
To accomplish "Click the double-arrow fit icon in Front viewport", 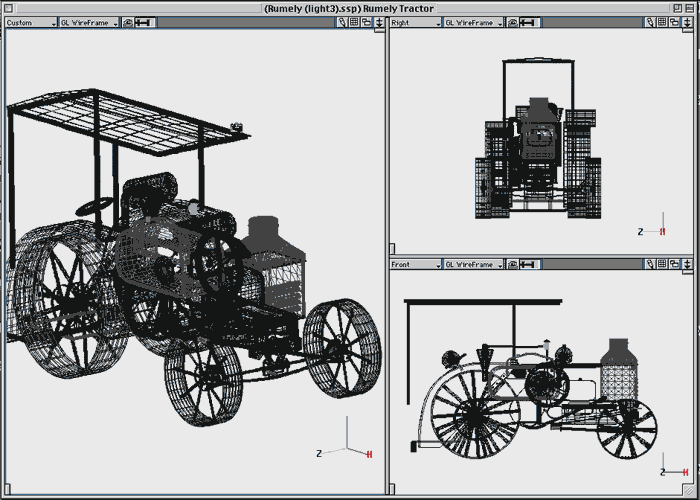I will [529, 265].
